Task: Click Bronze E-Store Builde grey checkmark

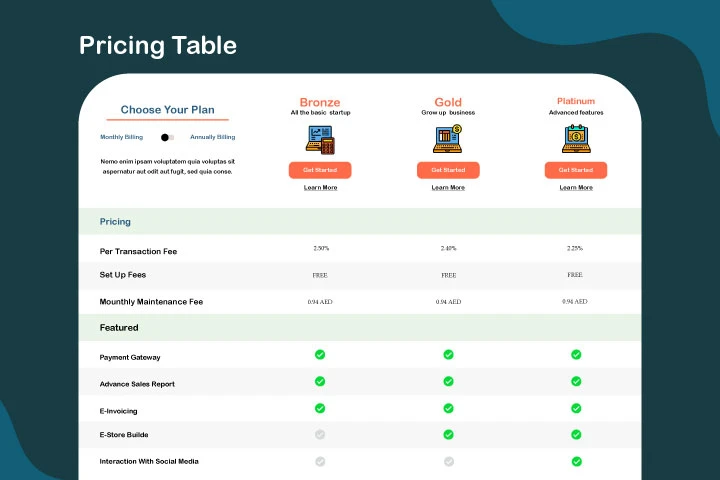Action: point(320,434)
